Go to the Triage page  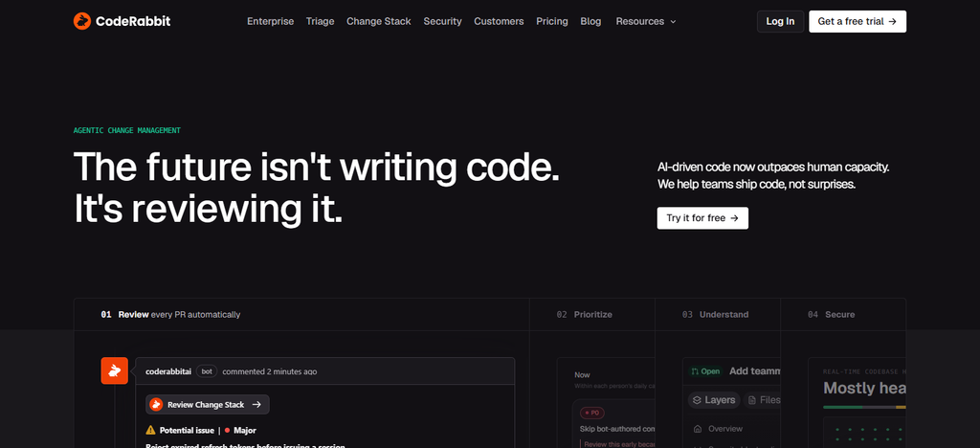(x=320, y=21)
